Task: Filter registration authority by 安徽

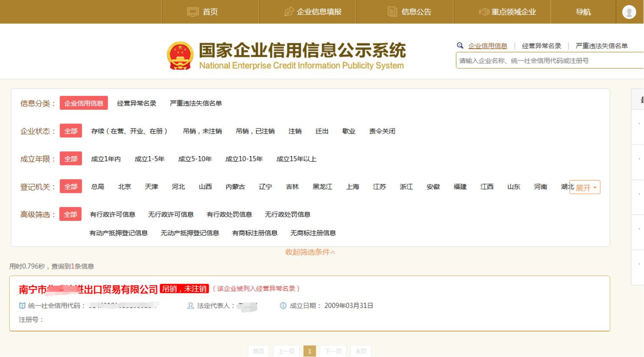Action: 433,187
